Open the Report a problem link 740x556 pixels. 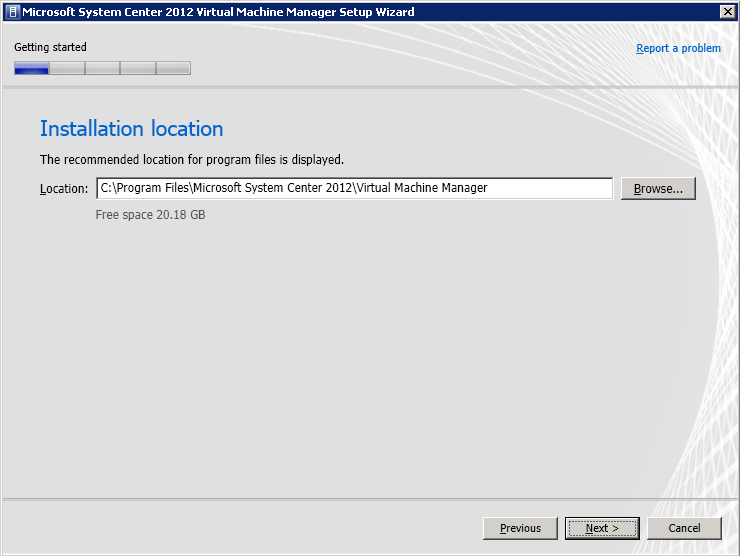[x=678, y=48]
